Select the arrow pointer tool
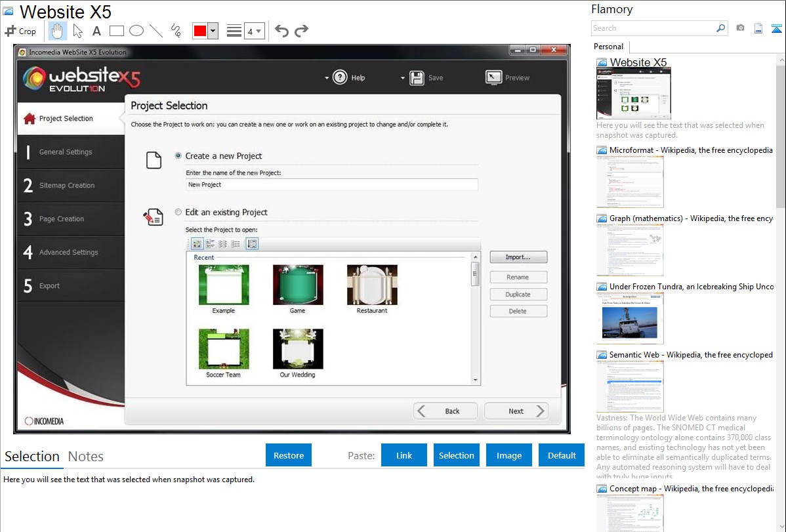The image size is (786, 532). 77,31
